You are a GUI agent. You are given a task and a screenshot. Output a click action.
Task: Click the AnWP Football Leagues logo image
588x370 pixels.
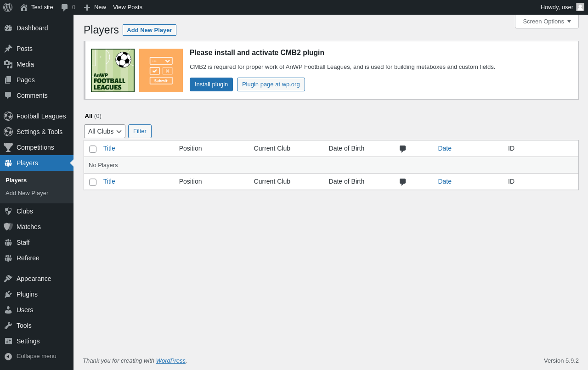point(113,70)
